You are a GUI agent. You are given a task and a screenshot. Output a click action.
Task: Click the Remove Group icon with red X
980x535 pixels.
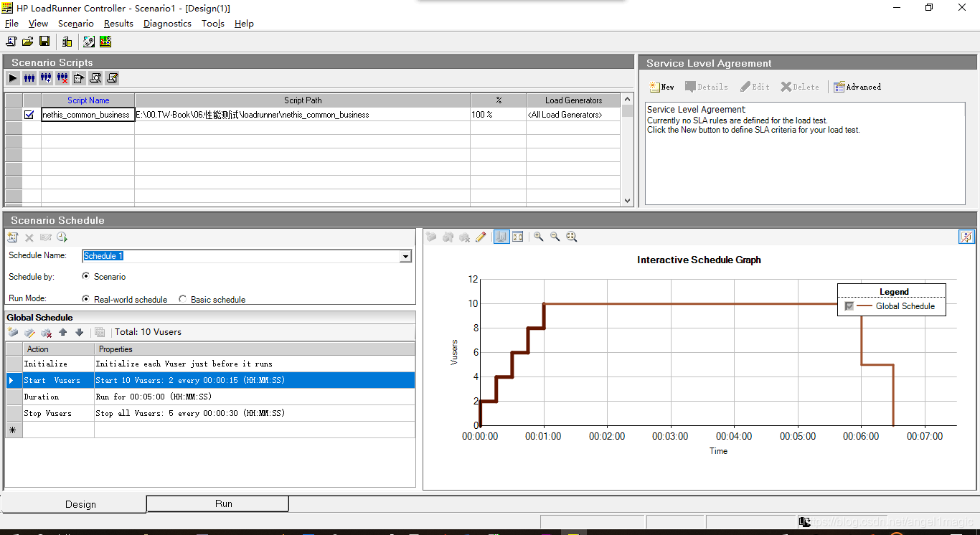[x=62, y=78]
